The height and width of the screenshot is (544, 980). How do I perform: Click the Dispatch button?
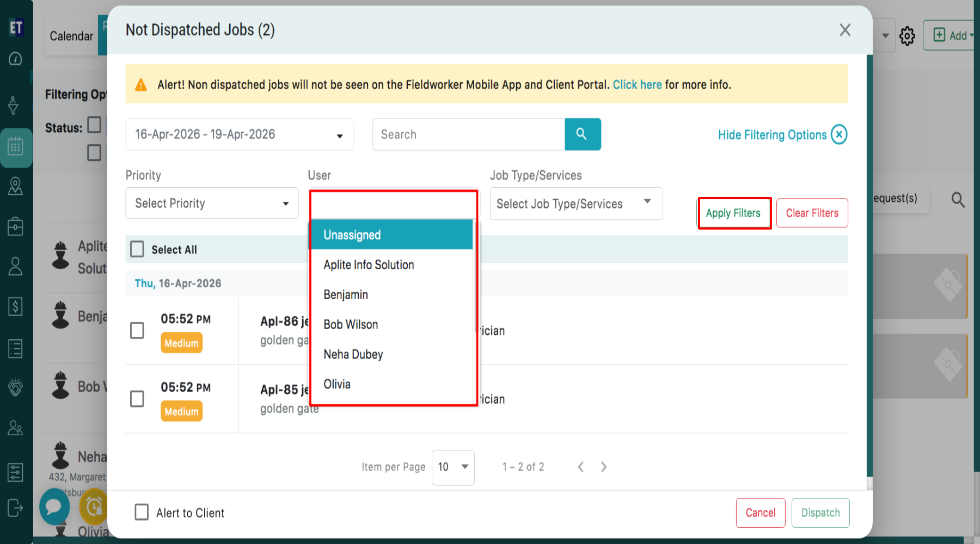tap(820, 512)
